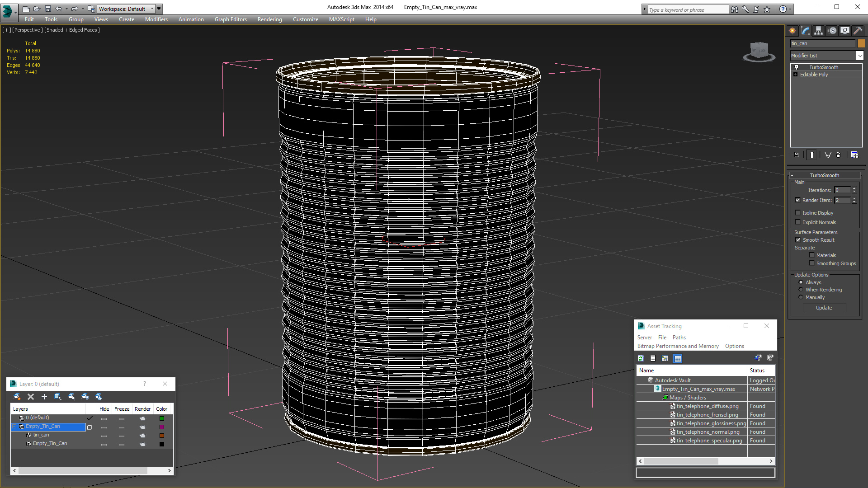Click green color swatch of default layer
Viewport: 868px width, 488px height.
tap(162, 418)
